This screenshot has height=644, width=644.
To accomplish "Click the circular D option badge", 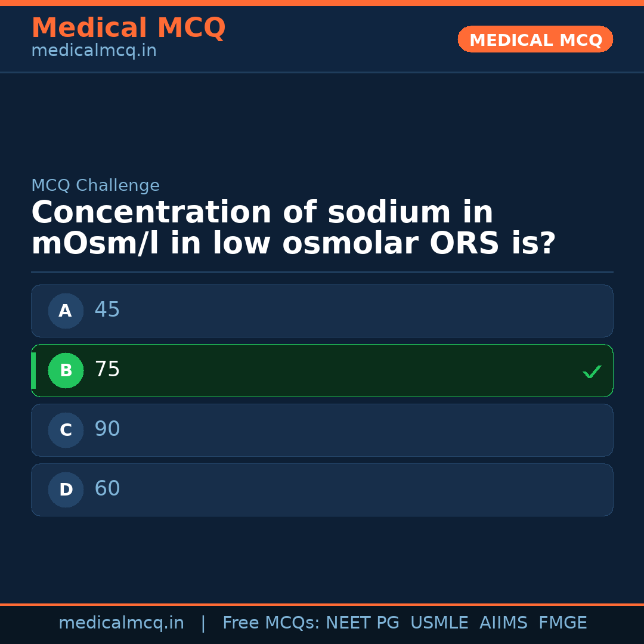I will [66, 490].
